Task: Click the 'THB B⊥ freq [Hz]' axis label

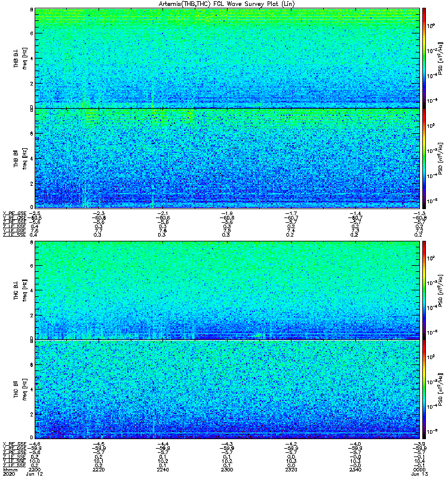Action: pos(20,58)
